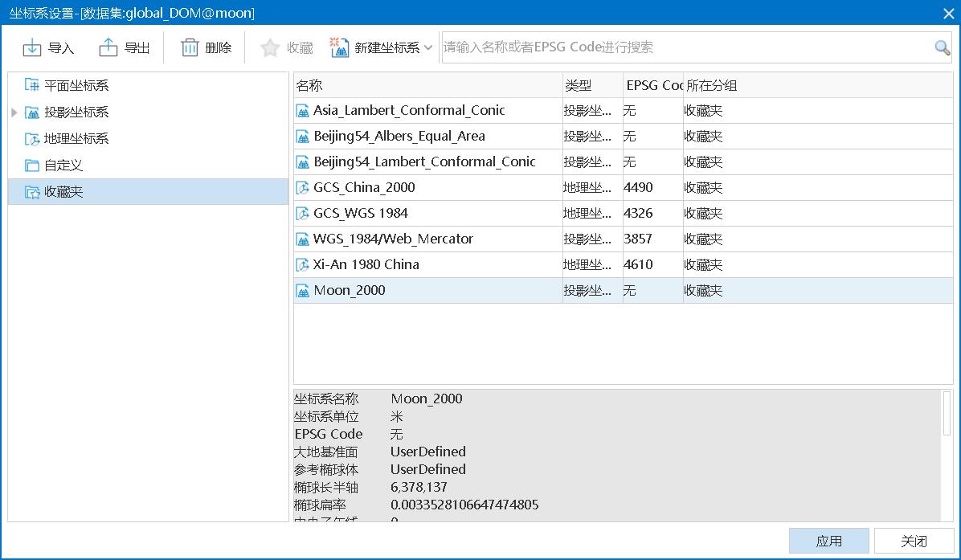The image size is (961, 560).
Task: Select the WGS_1984/Web_Mercator row
Action: click(x=393, y=239)
